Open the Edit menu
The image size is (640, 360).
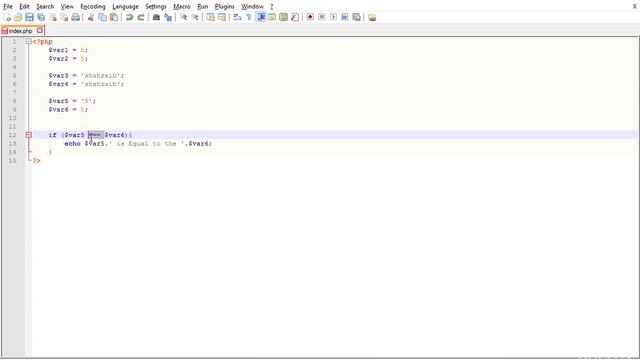click(24, 7)
